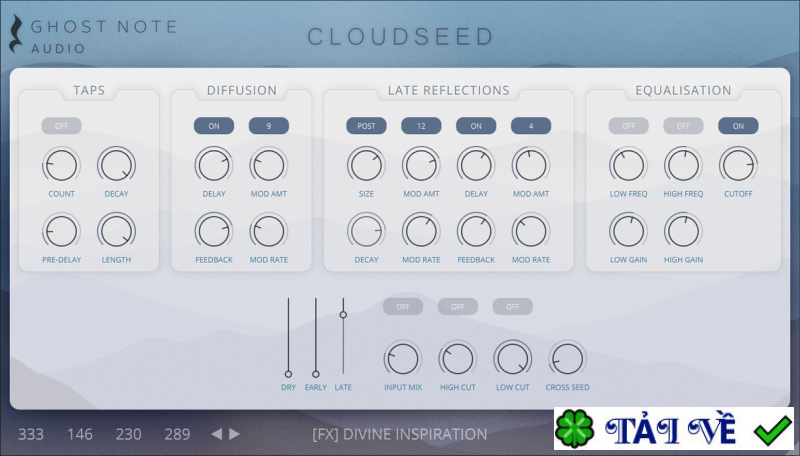
Task: Toggle Late Reflections POST switch
Action: (366, 126)
